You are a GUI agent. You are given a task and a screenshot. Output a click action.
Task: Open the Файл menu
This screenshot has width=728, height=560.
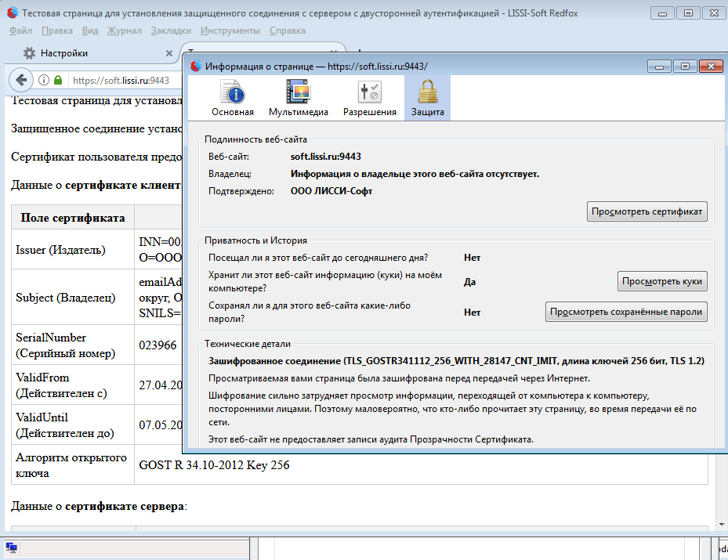click(x=21, y=31)
